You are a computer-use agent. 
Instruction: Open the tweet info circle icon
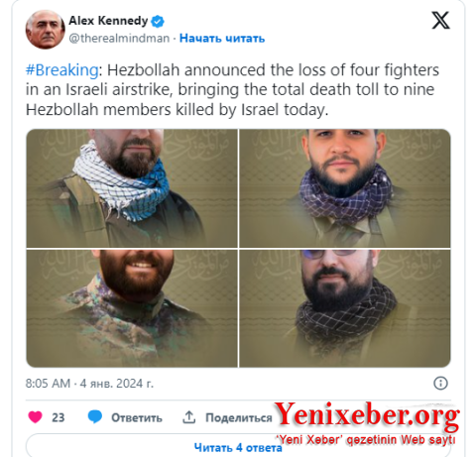440,384
